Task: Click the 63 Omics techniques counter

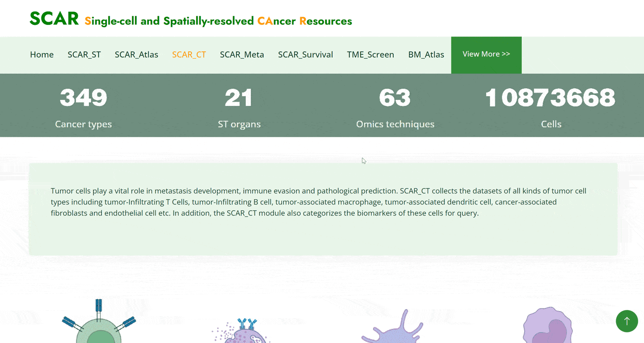Action: [395, 108]
